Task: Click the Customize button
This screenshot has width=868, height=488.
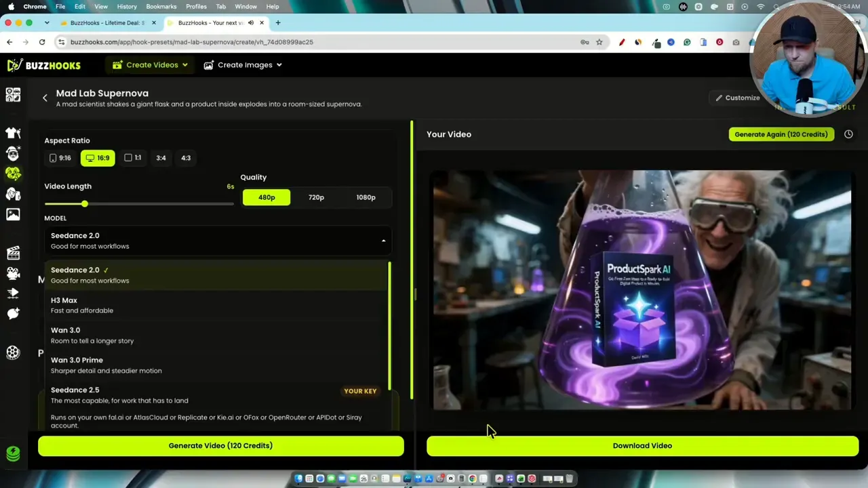Action: (737, 98)
